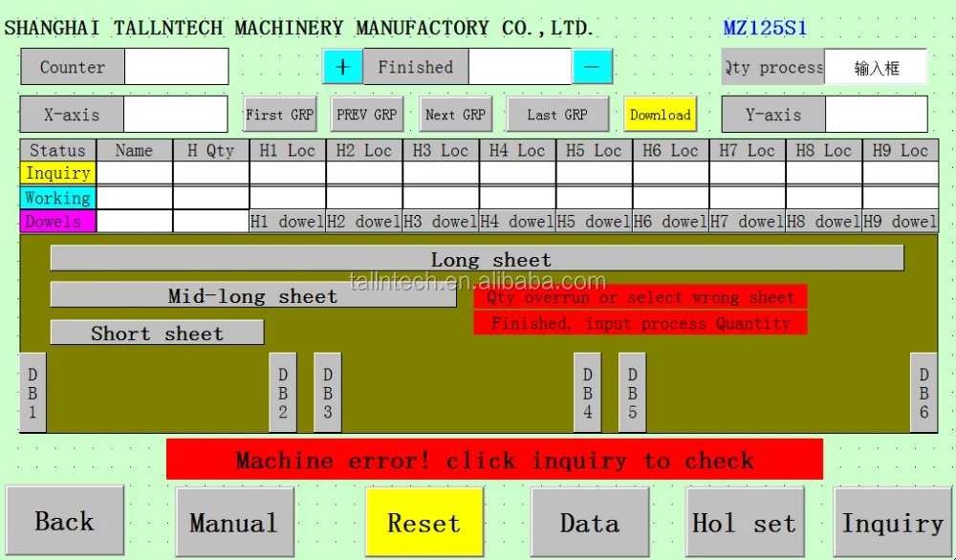This screenshot has width=956, height=560.
Task: Go to First GRP
Action: coord(279,115)
